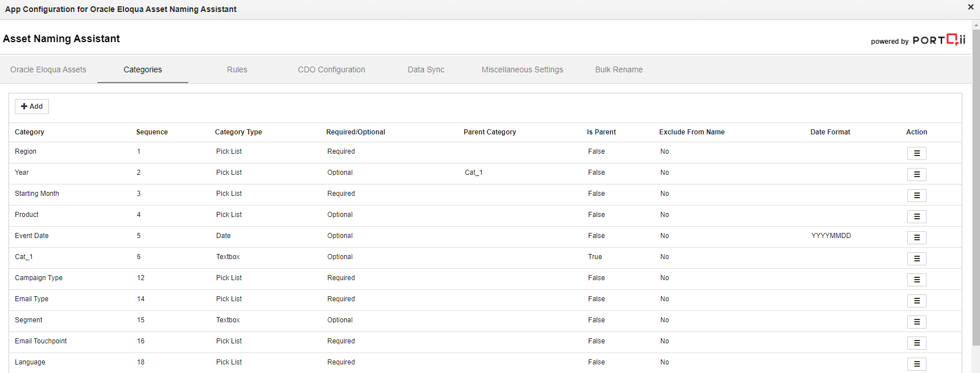Click the vertical scrollbar on the right
980x373 pixels.
975,171
